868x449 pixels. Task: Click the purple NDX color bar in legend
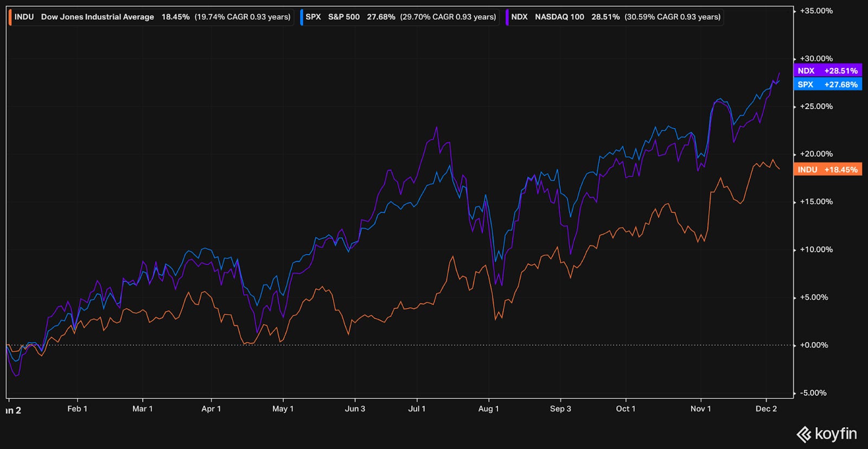pyautogui.click(x=507, y=17)
